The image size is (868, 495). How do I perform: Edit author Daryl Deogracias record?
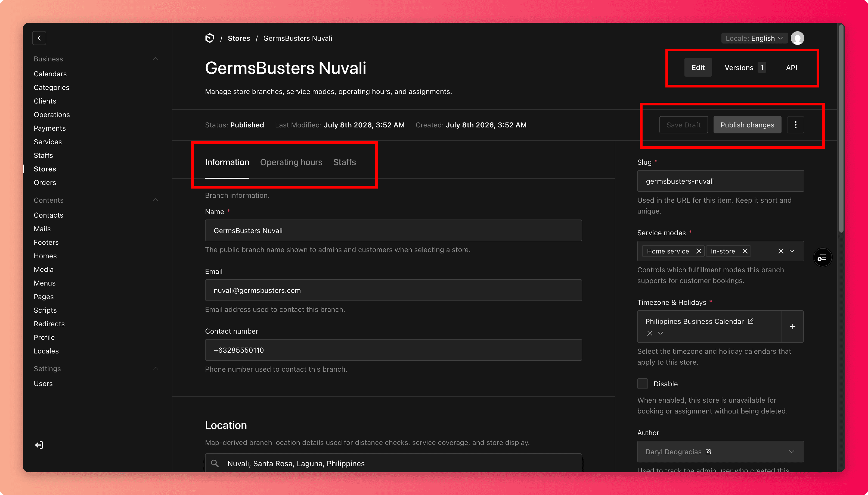pyautogui.click(x=708, y=452)
